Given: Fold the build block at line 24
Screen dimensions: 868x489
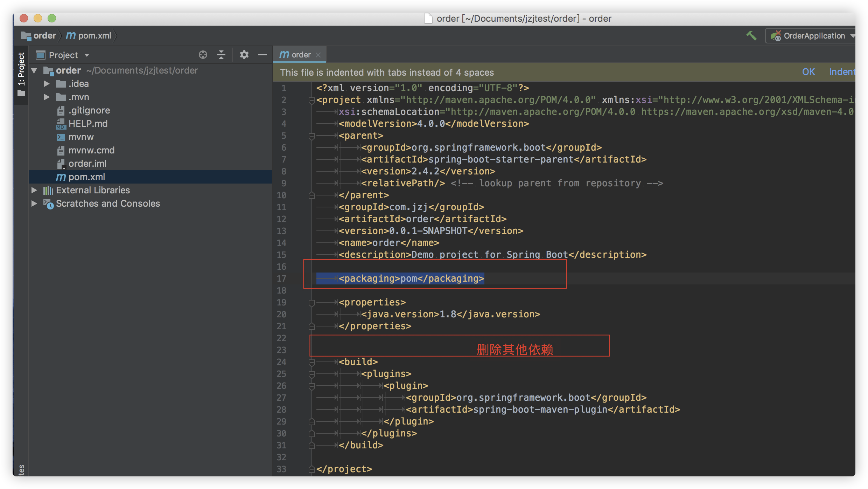Looking at the screenshot, I should (311, 362).
